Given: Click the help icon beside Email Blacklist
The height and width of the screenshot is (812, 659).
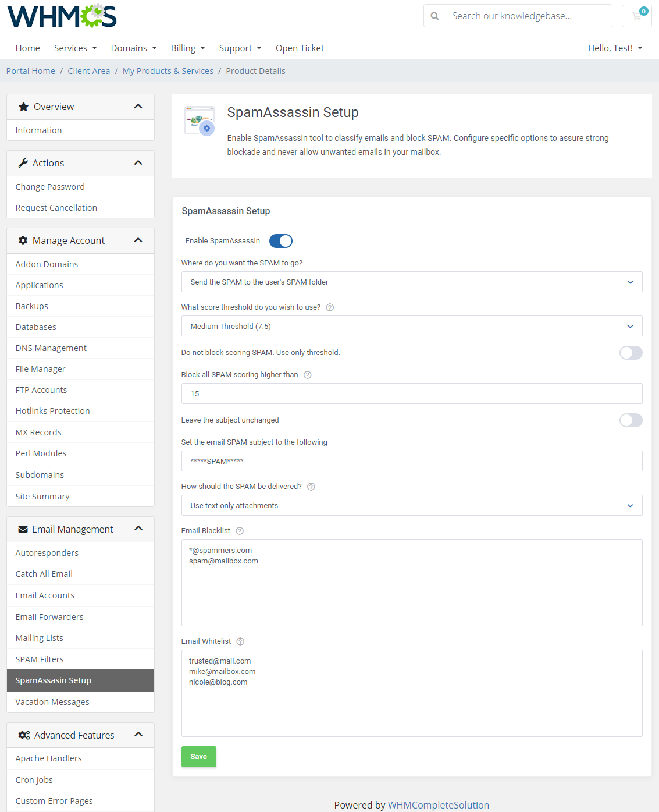Looking at the screenshot, I should (x=239, y=530).
